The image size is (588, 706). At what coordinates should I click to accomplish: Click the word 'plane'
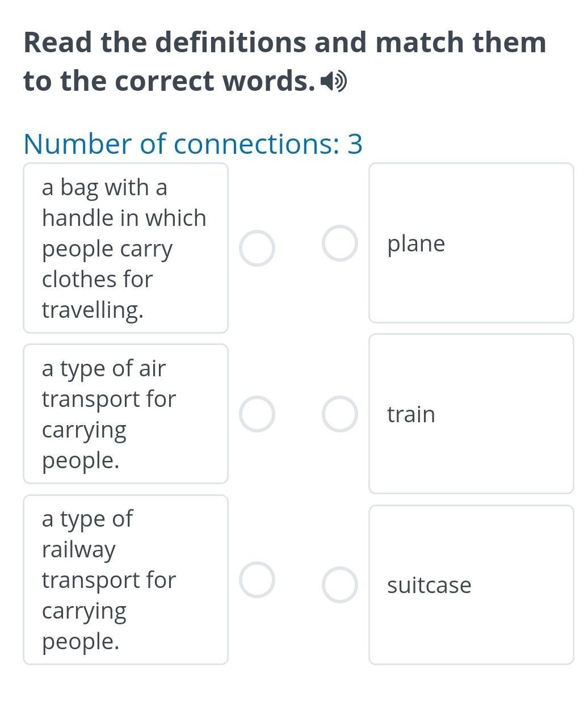click(416, 243)
